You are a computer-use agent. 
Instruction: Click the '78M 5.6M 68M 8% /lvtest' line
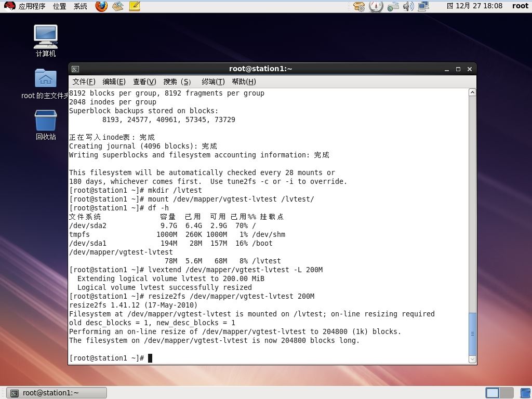click(x=223, y=261)
